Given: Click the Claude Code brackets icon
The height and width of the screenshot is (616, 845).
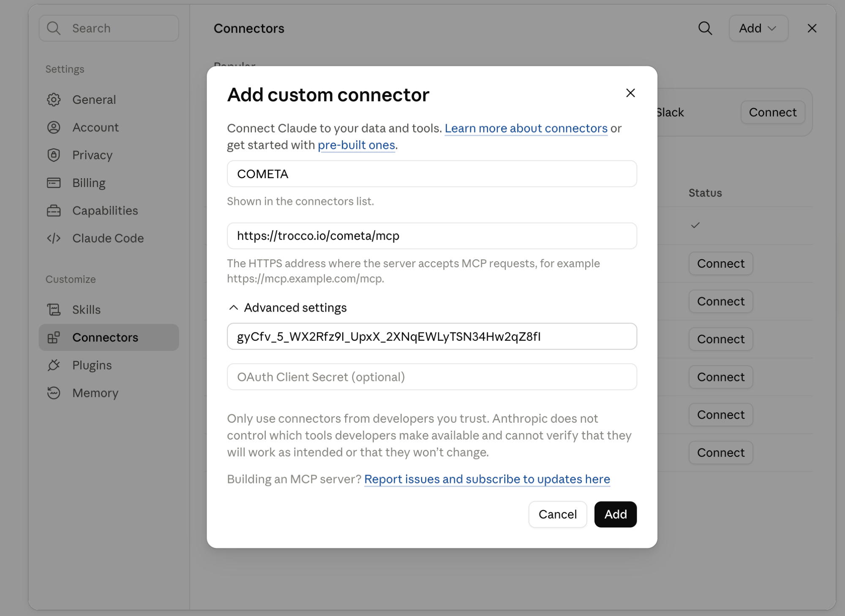Looking at the screenshot, I should point(54,238).
